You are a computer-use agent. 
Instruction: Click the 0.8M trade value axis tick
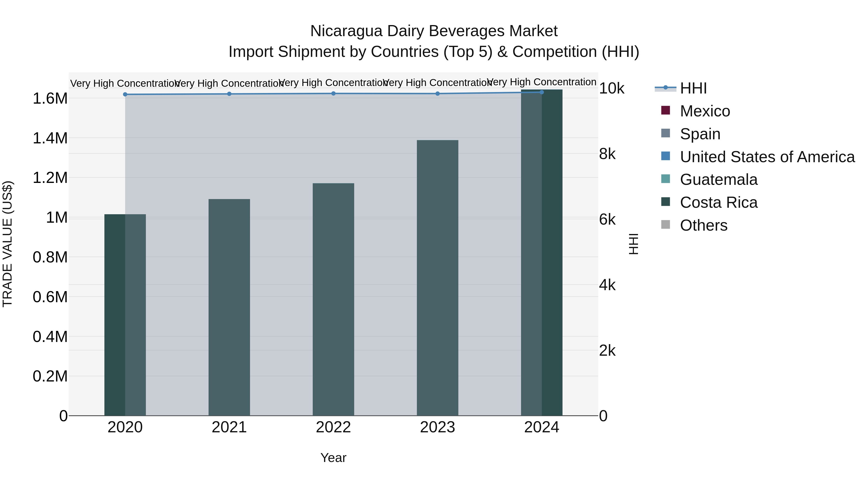[50, 257]
